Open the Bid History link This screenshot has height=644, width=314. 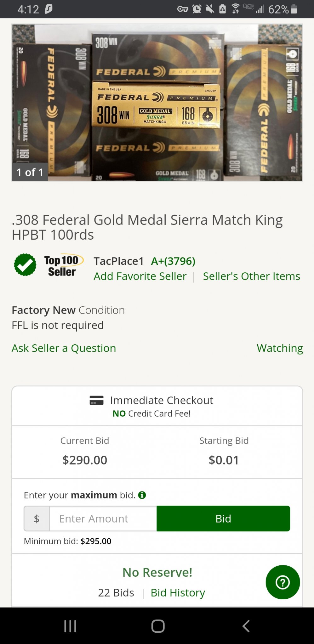click(x=178, y=592)
